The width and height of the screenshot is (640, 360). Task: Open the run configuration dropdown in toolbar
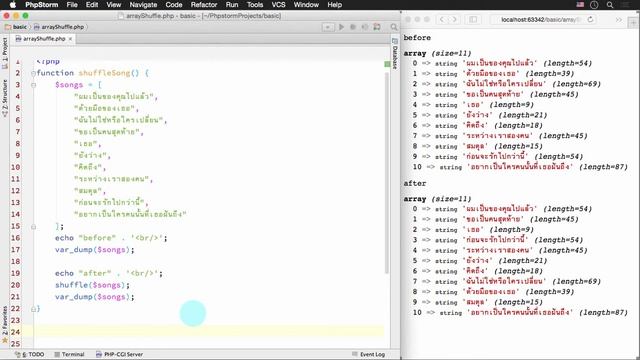tap(328, 27)
